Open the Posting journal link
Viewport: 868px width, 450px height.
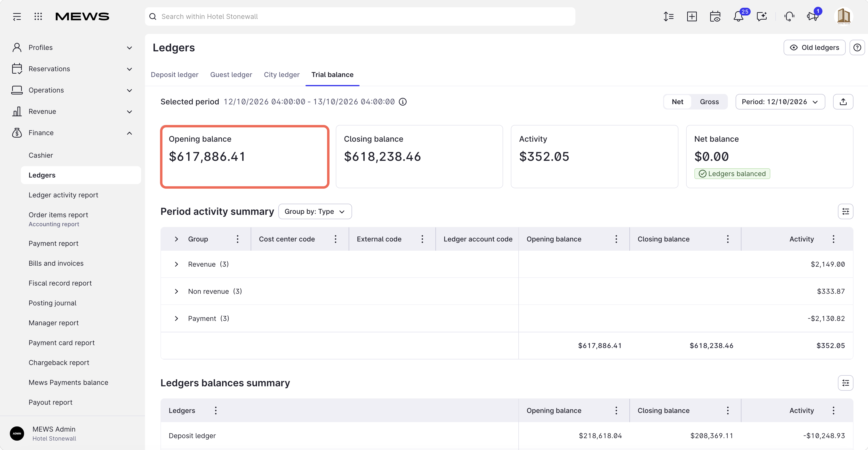53,303
